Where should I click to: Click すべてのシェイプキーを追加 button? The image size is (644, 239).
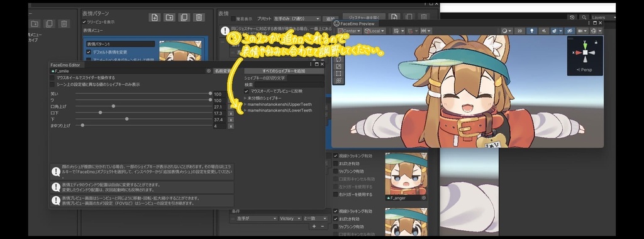284,71
